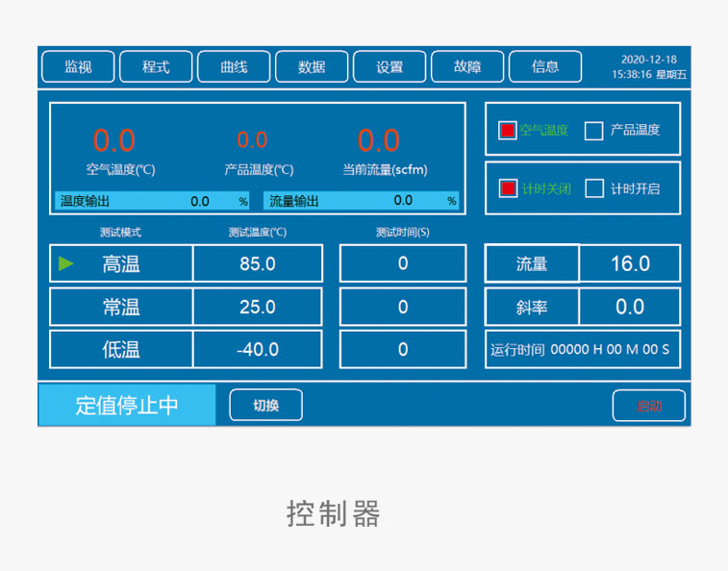728x571 pixels.
Task: Click the 斜率 slope label button
Action: (x=532, y=307)
